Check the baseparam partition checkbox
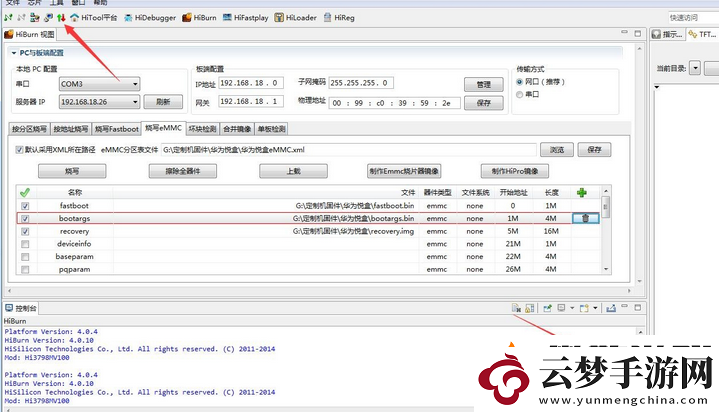 point(25,257)
